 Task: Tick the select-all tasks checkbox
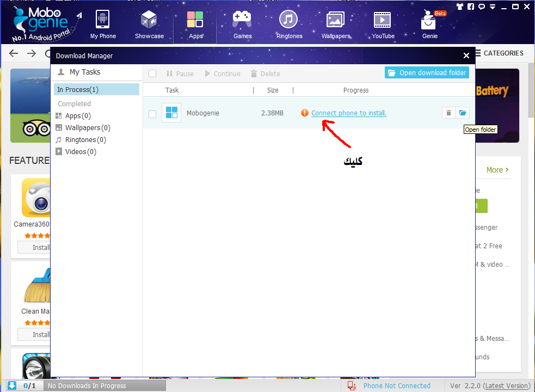click(x=152, y=73)
